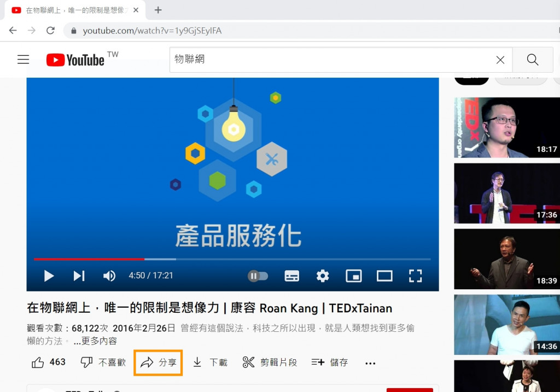Open the YouTube hamburger guide menu

pos(23,59)
